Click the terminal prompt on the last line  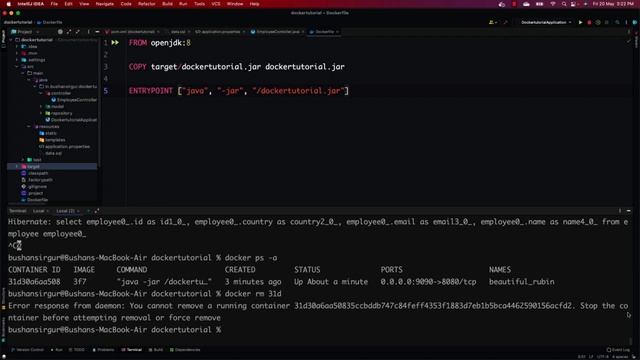(115, 329)
